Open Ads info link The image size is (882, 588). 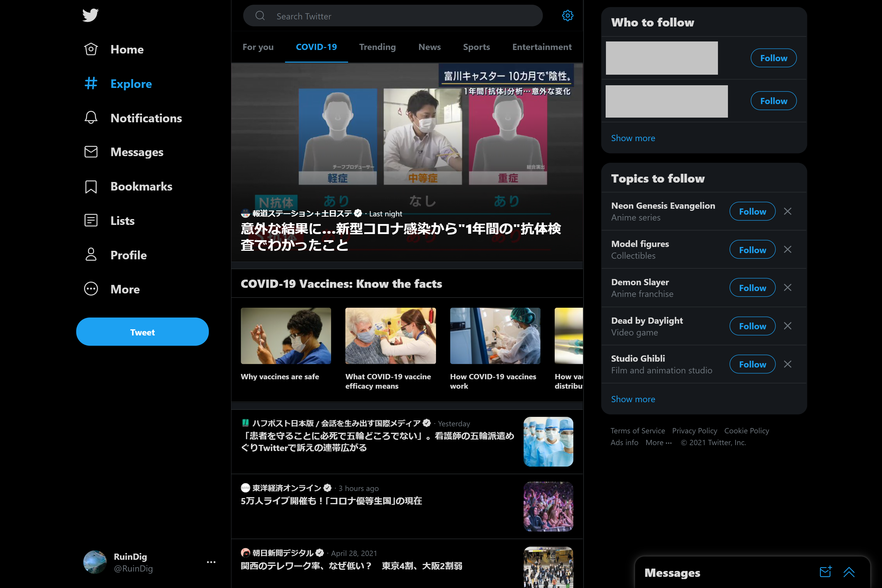[x=624, y=442]
